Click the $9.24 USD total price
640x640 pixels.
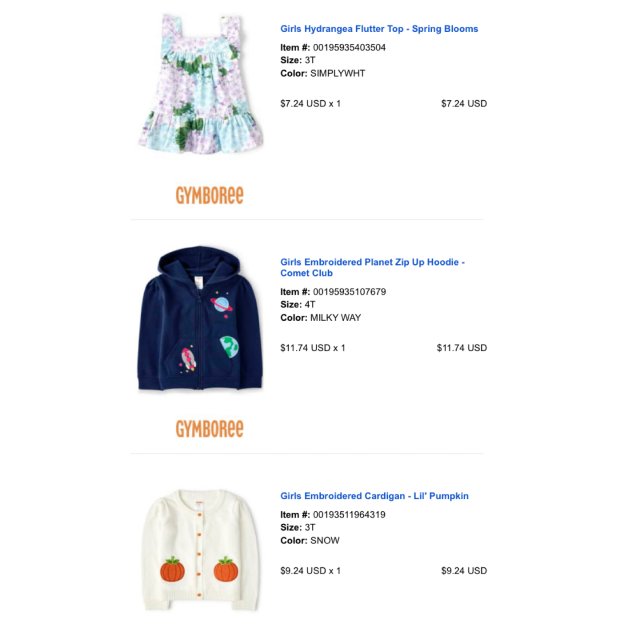pos(464,571)
